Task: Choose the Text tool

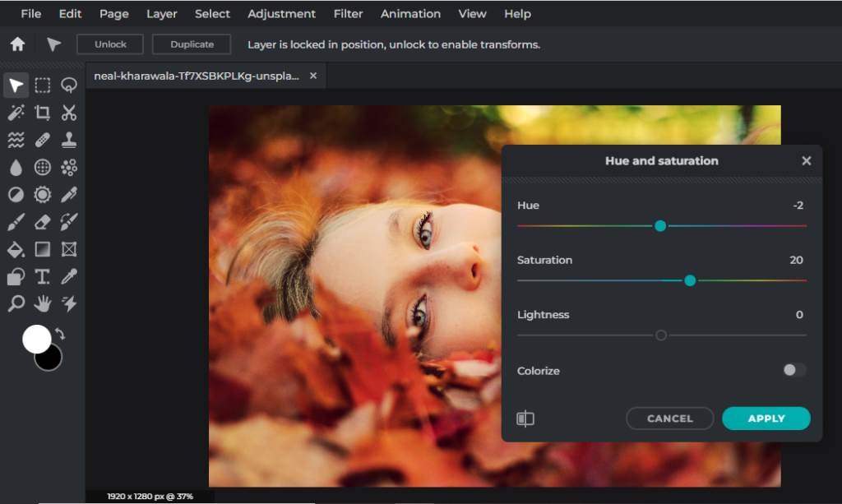Action: pos(43,277)
